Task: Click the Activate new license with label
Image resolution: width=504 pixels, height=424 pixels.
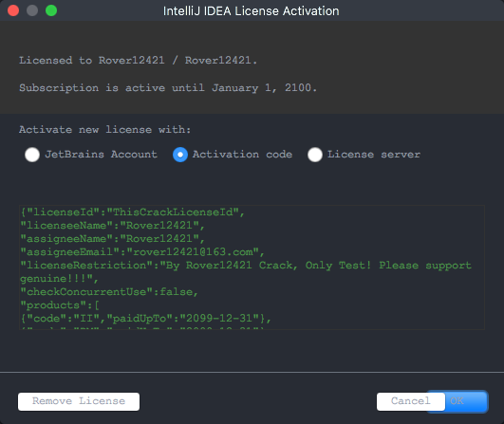Action: coord(104,130)
